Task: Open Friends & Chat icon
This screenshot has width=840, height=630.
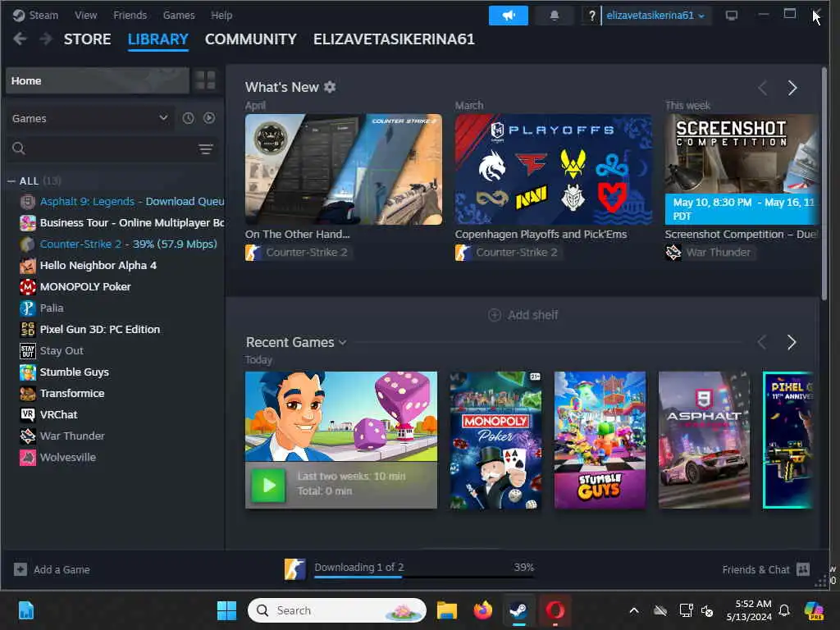Action: pyautogui.click(x=802, y=569)
